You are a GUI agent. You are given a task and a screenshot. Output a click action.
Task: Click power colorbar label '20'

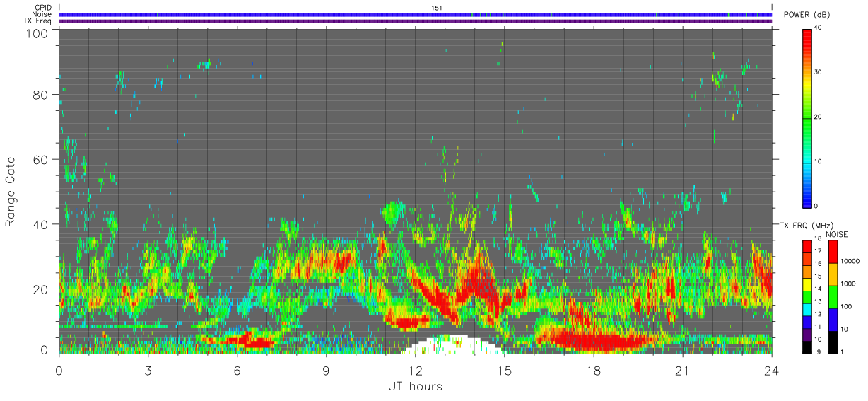(818, 117)
